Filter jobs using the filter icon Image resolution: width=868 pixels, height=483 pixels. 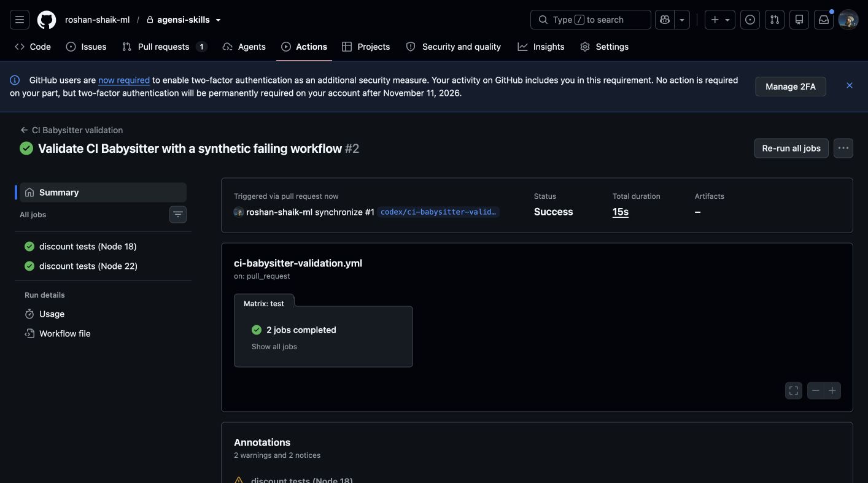point(178,214)
